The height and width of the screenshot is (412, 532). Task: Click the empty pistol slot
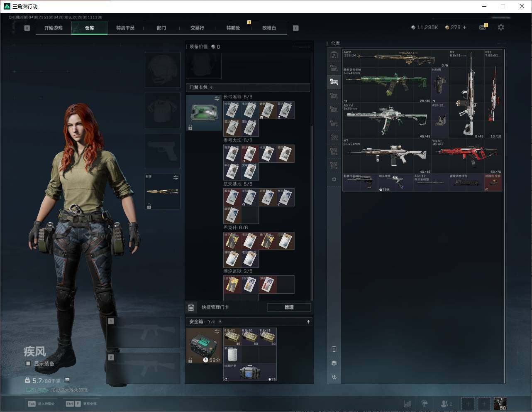tap(162, 151)
